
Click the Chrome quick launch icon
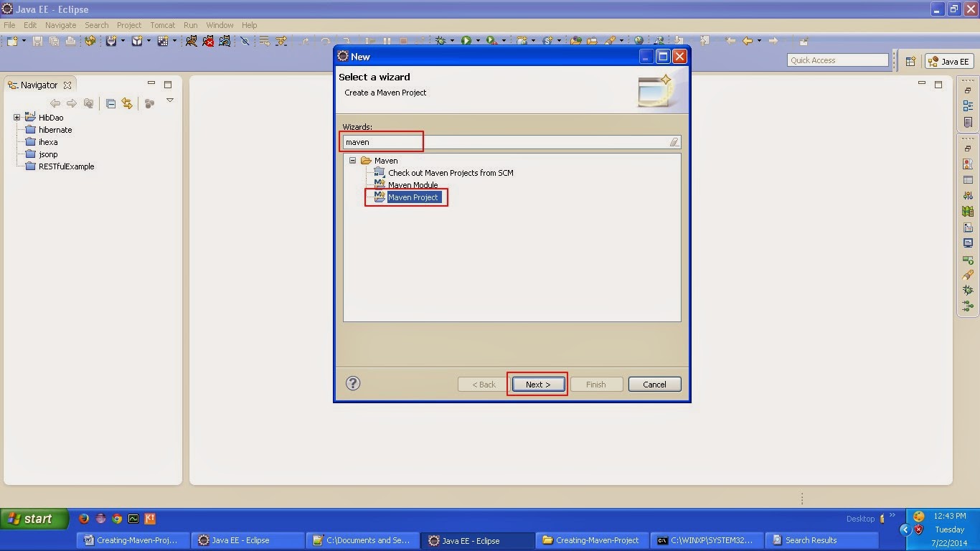pos(117,519)
